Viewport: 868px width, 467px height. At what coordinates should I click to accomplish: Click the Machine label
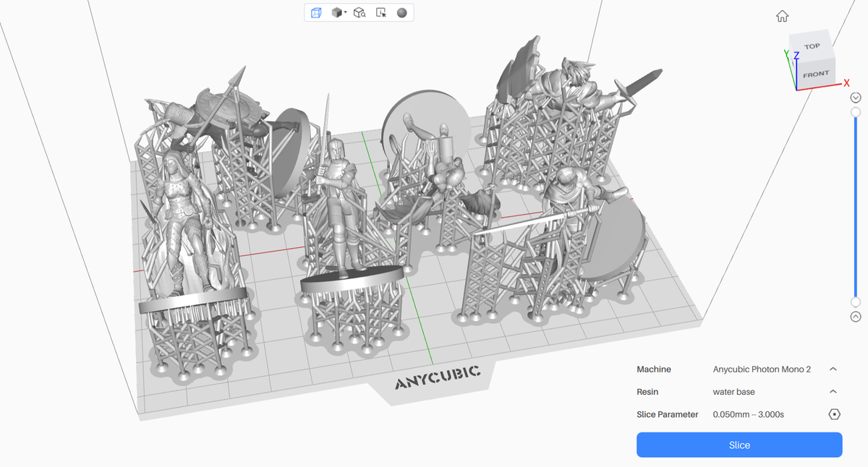click(x=654, y=369)
